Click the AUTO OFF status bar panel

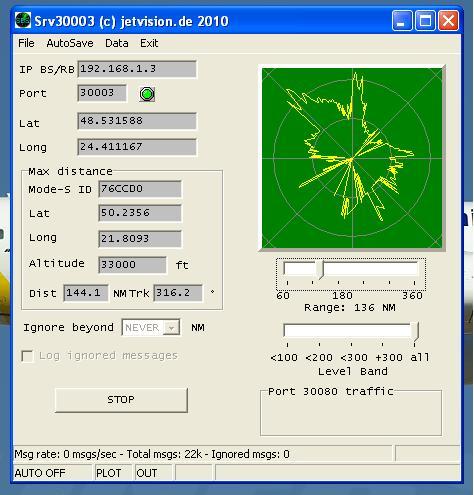[52, 473]
